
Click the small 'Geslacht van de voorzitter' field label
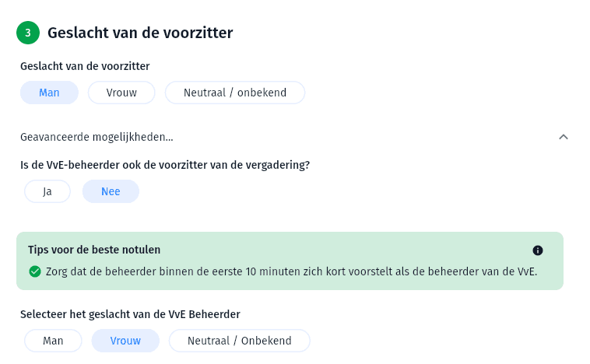point(85,66)
